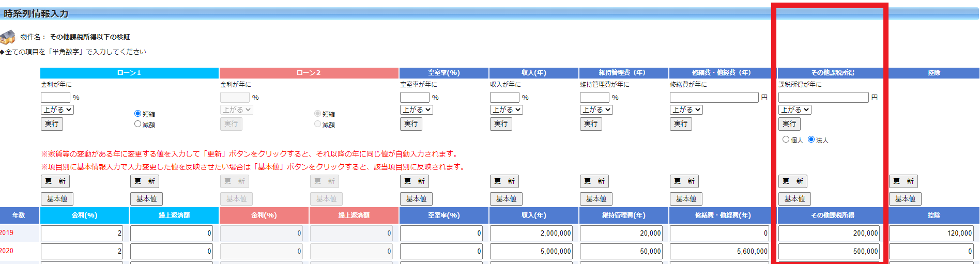980x264 pixels.
Task: Open the 上がる dropdown under 収入(年)
Action: click(506, 110)
